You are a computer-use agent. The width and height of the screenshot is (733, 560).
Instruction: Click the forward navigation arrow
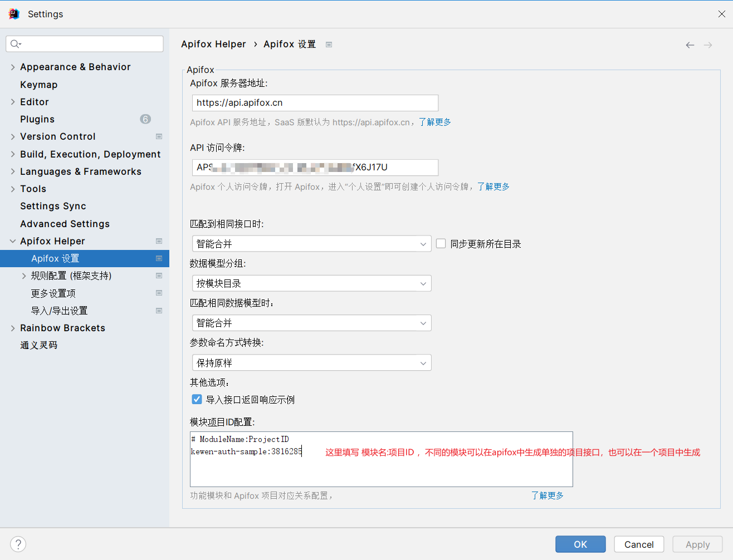pyautogui.click(x=708, y=45)
